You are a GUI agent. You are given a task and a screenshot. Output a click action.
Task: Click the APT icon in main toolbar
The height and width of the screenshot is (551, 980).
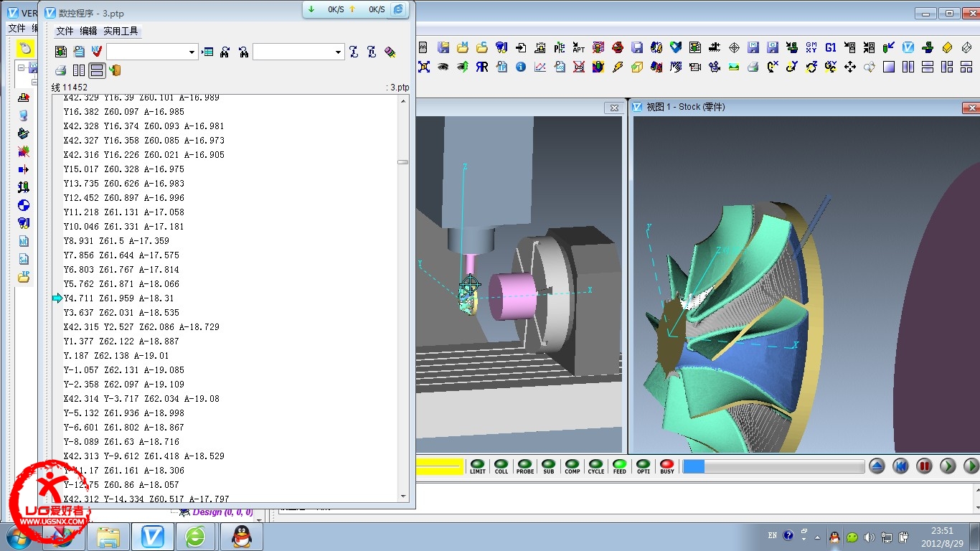pyautogui.click(x=579, y=47)
